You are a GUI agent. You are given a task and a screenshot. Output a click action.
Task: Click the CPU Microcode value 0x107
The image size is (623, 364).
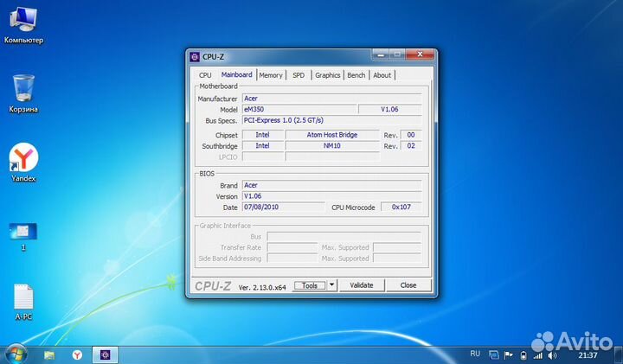(x=401, y=208)
